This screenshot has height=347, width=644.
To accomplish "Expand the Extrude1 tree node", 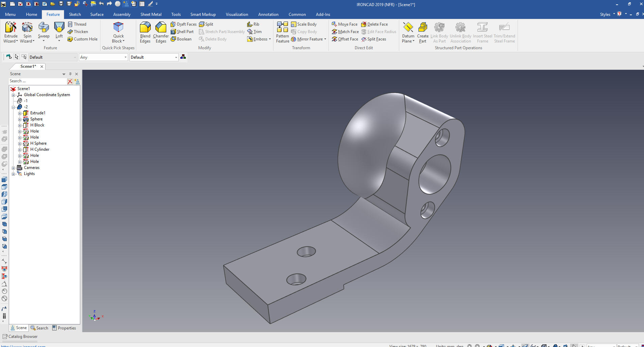I will pos(20,113).
